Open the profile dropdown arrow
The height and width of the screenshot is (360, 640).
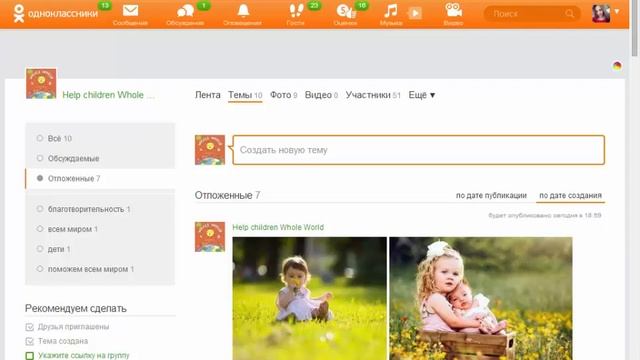pos(617,11)
